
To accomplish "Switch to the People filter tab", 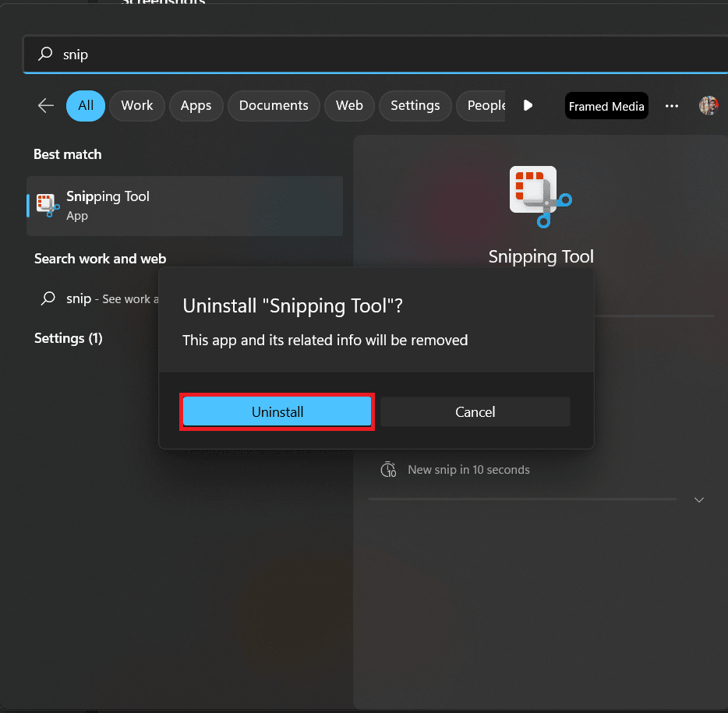I will tap(482, 106).
